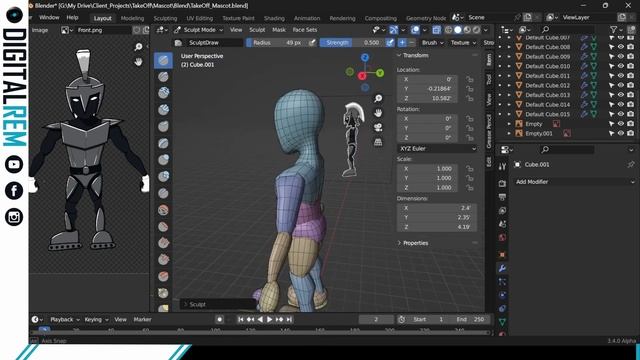The image size is (640, 360).
Task: Open the Add Modifier dropdown
Action: coord(575,182)
